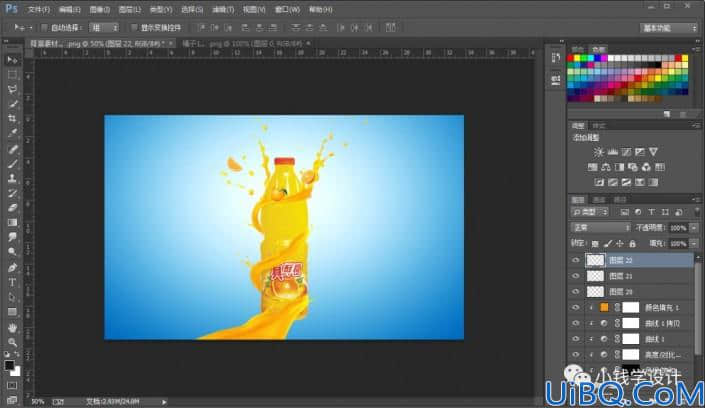The image size is (705, 408).
Task: Select the Eyedropper tool
Action: [x=12, y=133]
